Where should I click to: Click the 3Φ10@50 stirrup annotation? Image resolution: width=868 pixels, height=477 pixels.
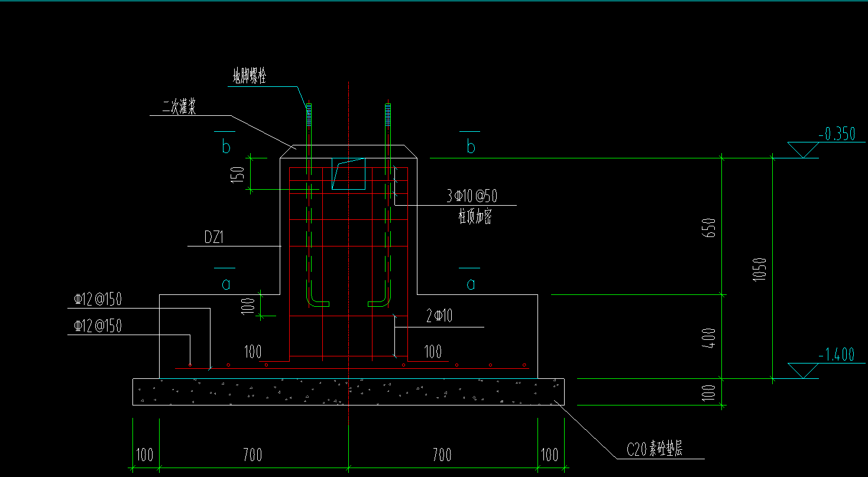[472, 197]
